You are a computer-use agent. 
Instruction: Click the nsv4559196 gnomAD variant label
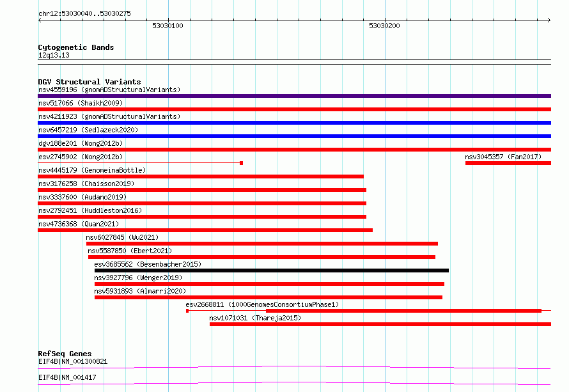click(109, 90)
